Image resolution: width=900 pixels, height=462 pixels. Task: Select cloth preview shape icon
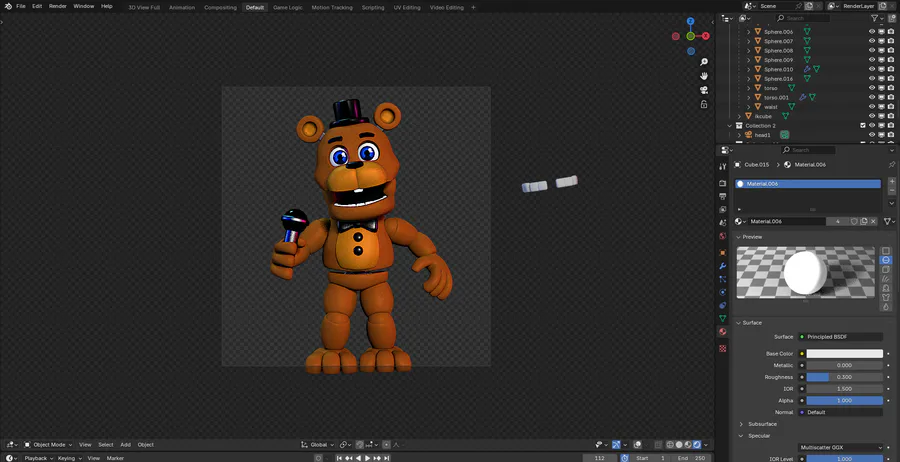(886, 297)
